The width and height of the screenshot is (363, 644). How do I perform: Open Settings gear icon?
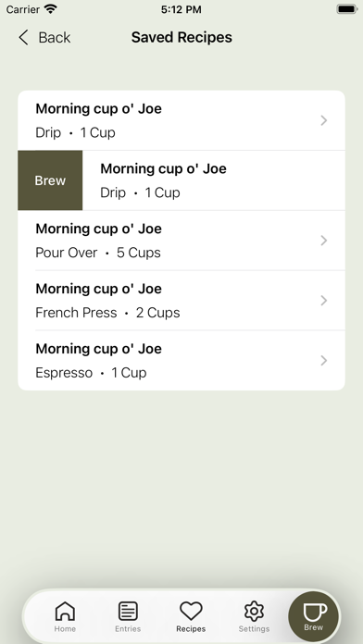[254, 611]
